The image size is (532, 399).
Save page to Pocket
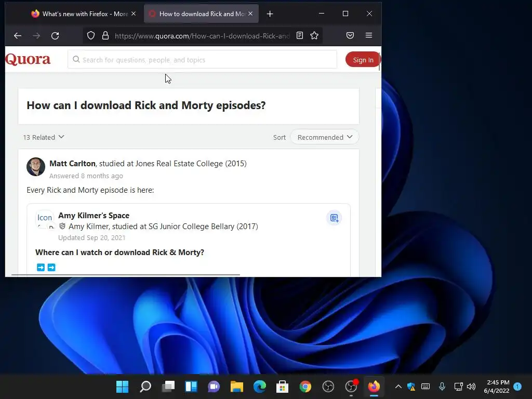[350, 35]
